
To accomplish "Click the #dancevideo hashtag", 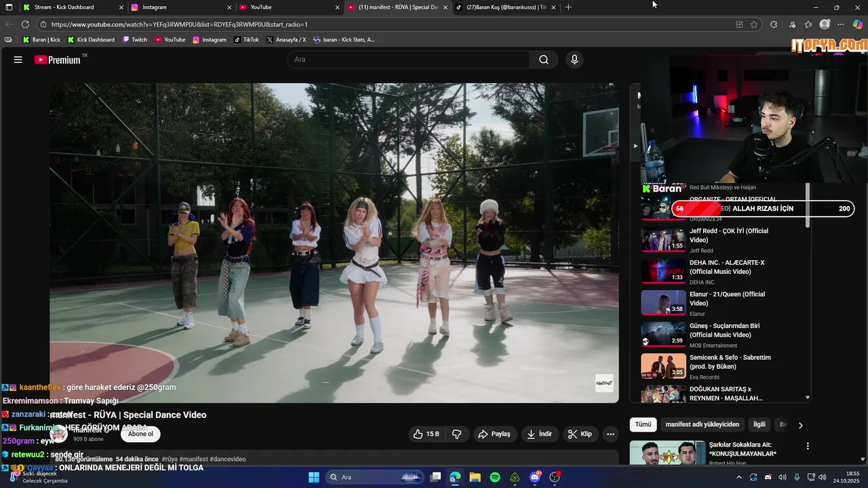I will (228, 459).
